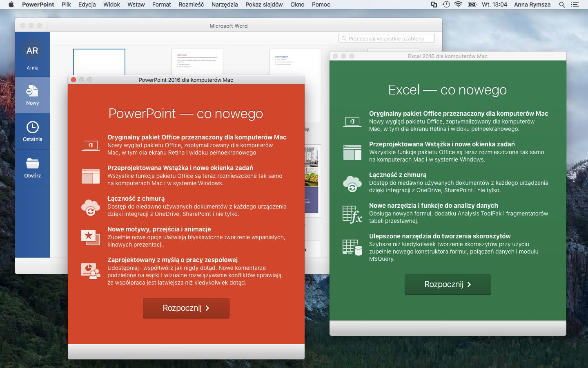The height and width of the screenshot is (368, 588).
Task: Click the redesigned ribbon icon in PowerPoint window
Action: [x=91, y=176]
